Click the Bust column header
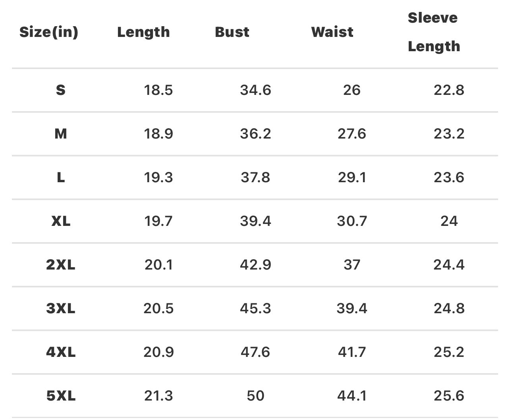The width and height of the screenshot is (510, 420). click(x=232, y=32)
